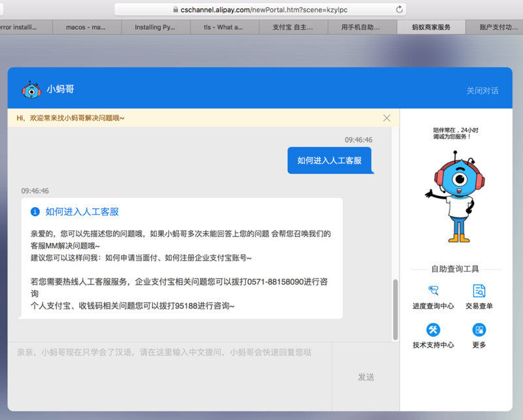Click the 自助查询工具 heading
Screen dimensions: 523x420
455,268
